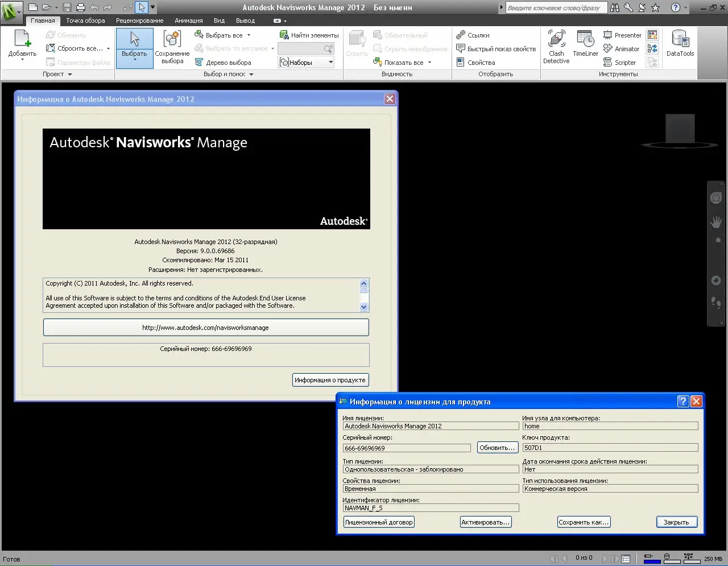Switch to Рецензирование tab
728x566 pixels.
coord(140,20)
